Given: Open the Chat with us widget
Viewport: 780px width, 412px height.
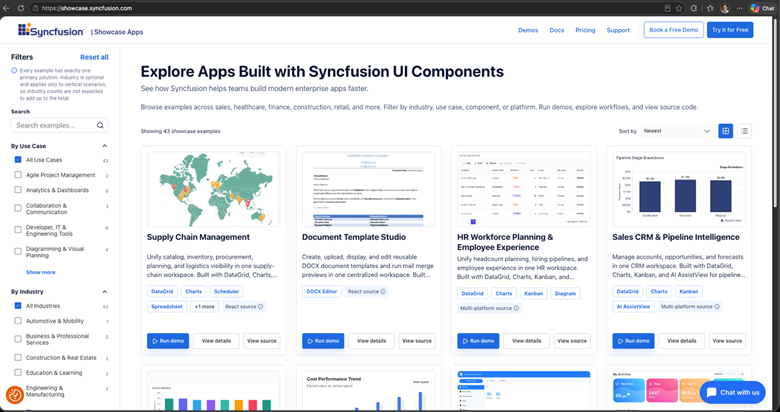Looking at the screenshot, I should tap(732, 392).
